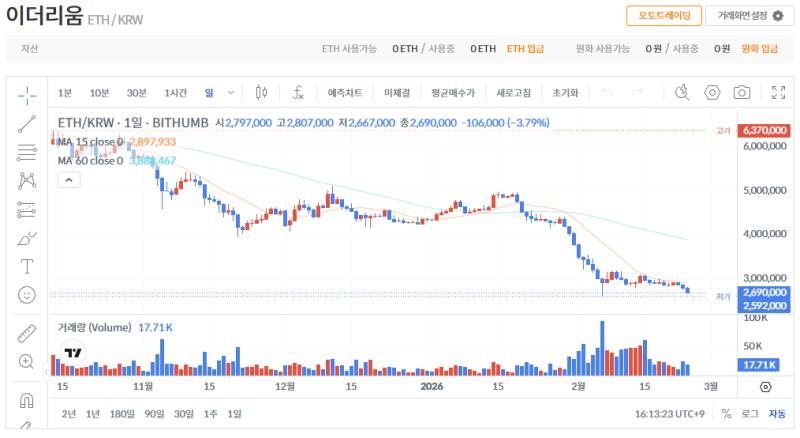Image resolution: width=800 pixels, height=438 pixels.
Task: Toggle 자동 auto scale
Action: [x=777, y=414]
